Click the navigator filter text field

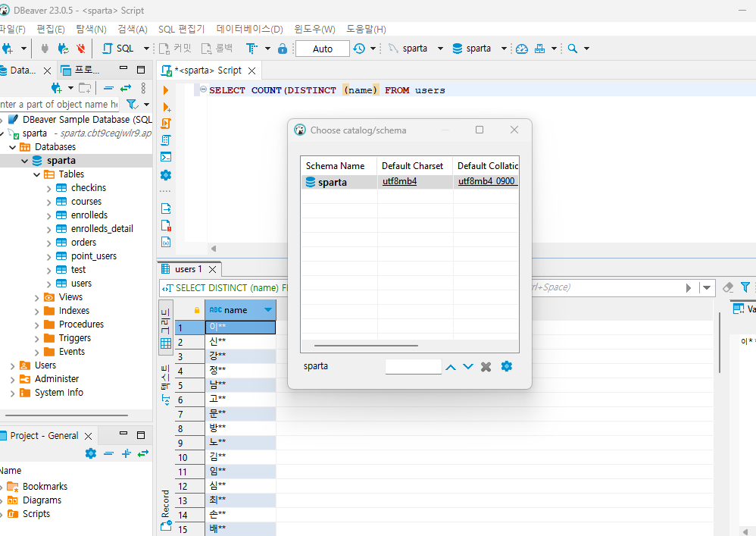point(59,104)
